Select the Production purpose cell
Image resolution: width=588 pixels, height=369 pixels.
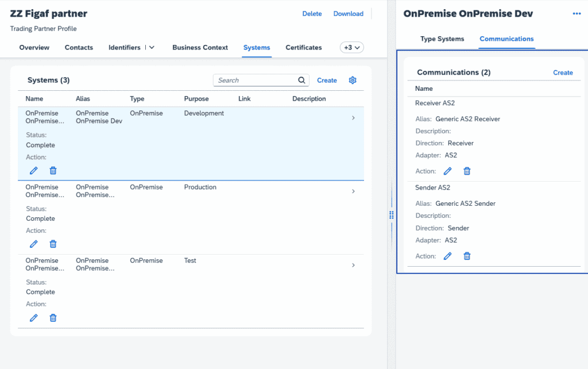(200, 187)
